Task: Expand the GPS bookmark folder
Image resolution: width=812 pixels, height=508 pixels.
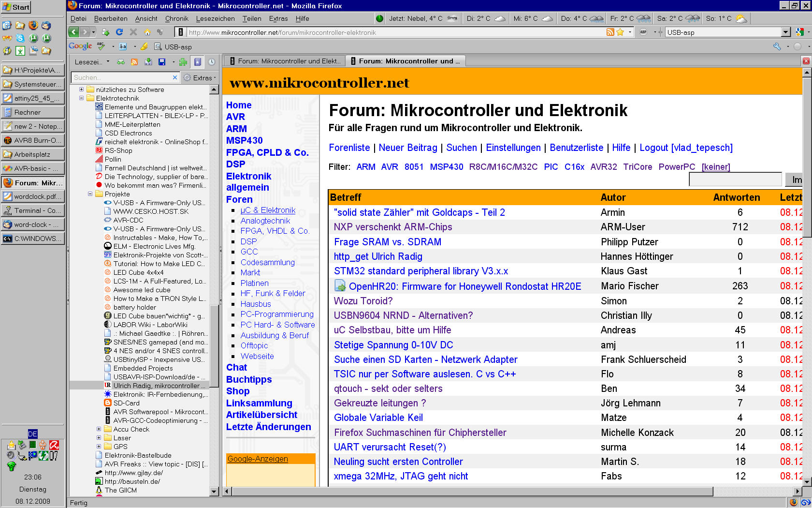Action: tap(99, 447)
